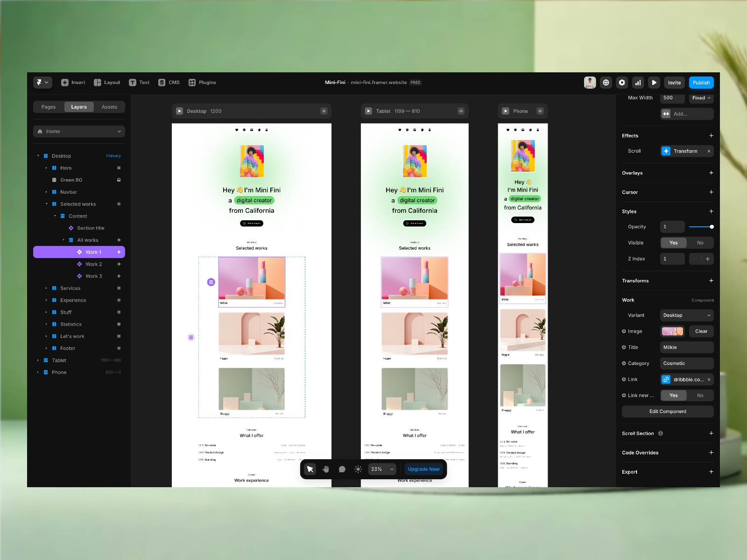Click the site analytics icon
This screenshot has height=560, width=747.
(x=638, y=83)
